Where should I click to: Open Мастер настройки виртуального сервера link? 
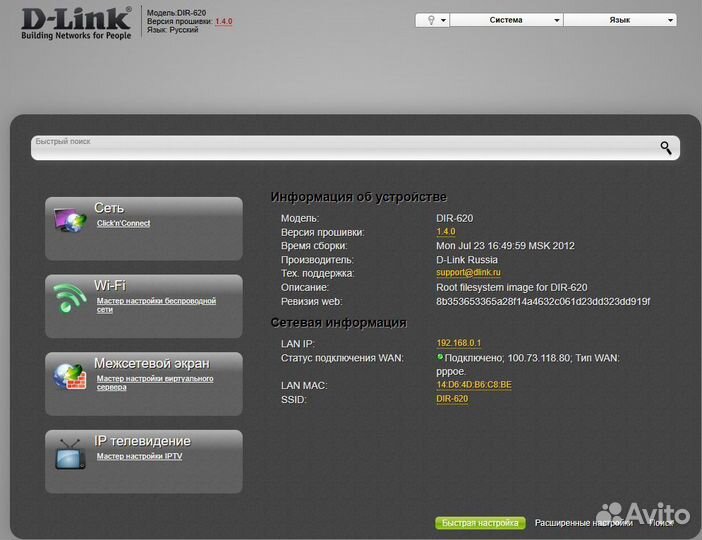155,383
